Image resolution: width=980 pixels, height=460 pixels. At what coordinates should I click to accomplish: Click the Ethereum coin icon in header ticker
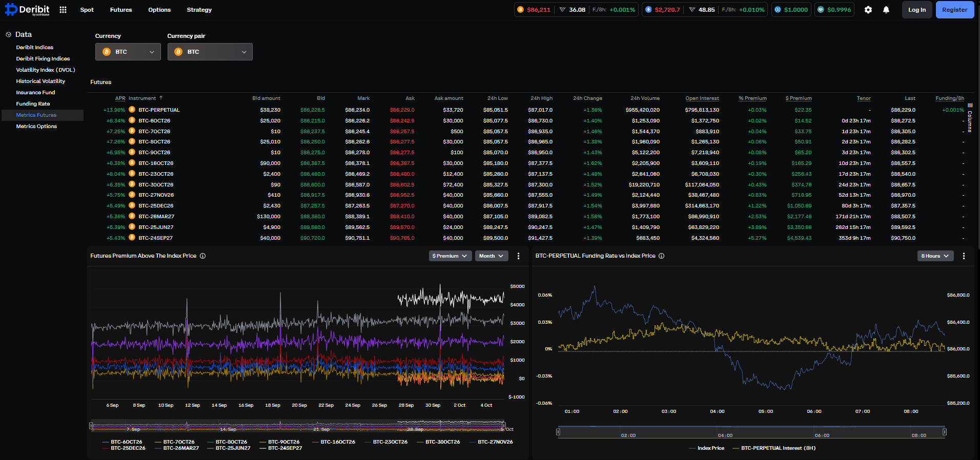pyautogui.click(x=648, y=10)
